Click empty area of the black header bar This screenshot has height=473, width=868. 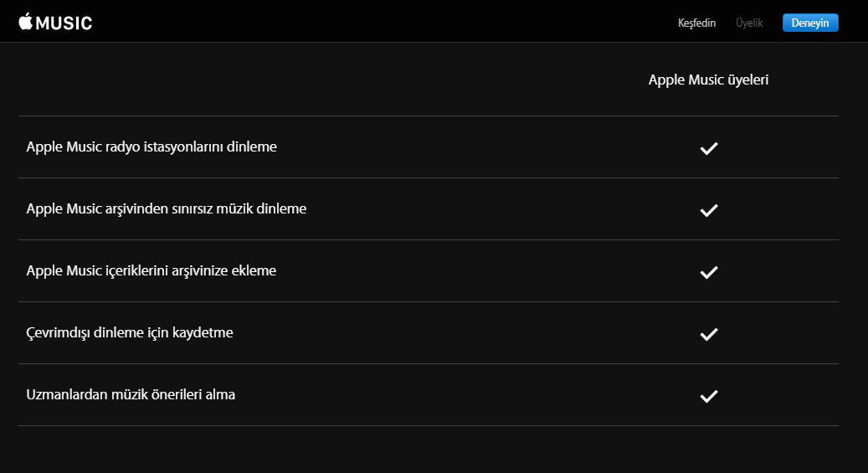(388, 21)
